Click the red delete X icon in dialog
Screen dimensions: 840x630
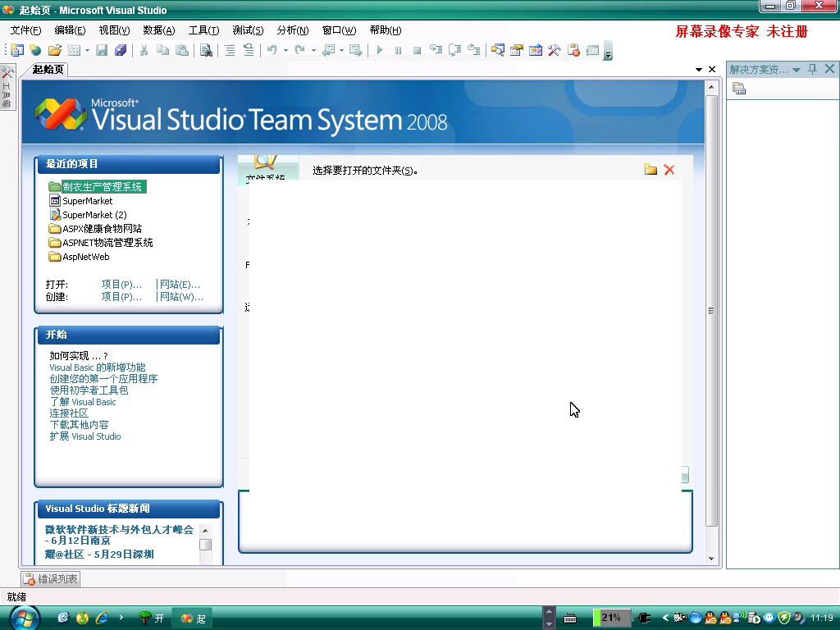pyautogui.click(x=669, y=170)
